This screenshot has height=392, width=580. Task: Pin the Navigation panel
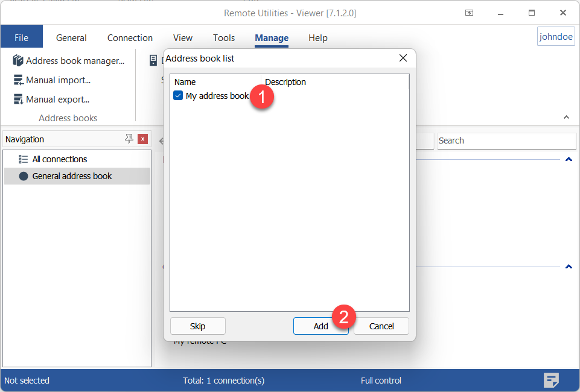pyautogui.click(x=129, y=139)
